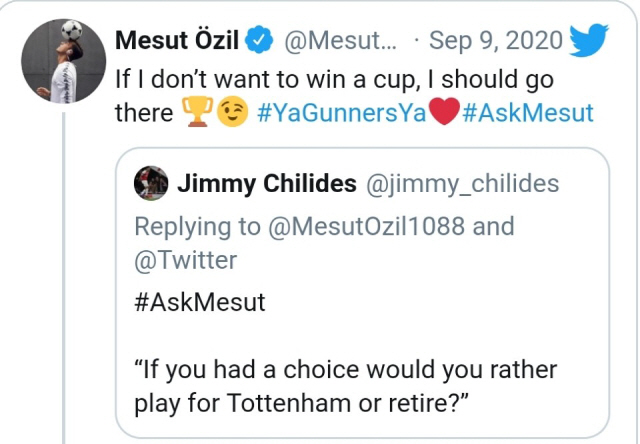Click Mesut Özil's verified badge icon
This screenshot has height=444, width=640.
(258, 42)
